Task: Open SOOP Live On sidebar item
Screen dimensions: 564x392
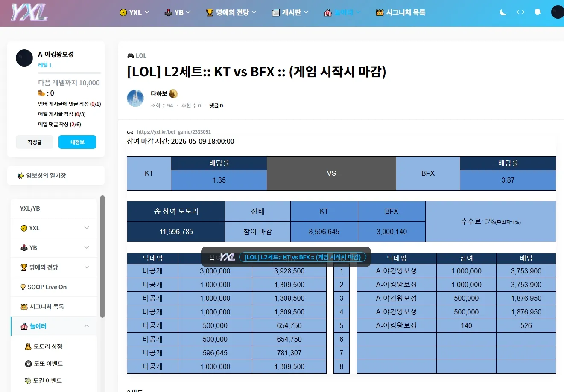Action: pos(54,287)
